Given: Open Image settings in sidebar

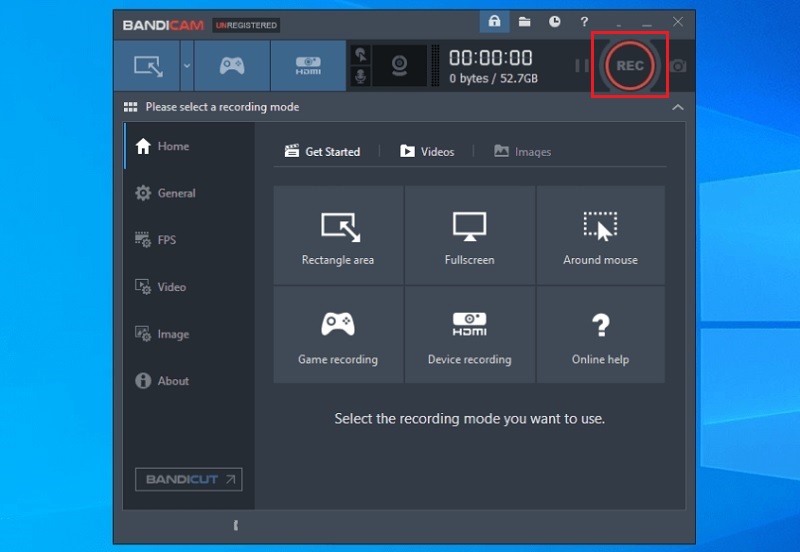Looking at the screenshot, I should [189, 334].
